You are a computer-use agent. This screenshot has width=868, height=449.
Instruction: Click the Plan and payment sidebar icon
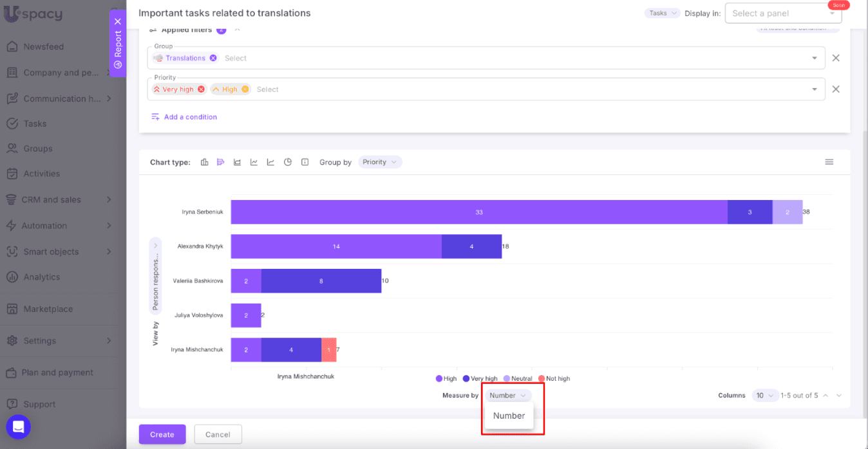coord(12,372)
